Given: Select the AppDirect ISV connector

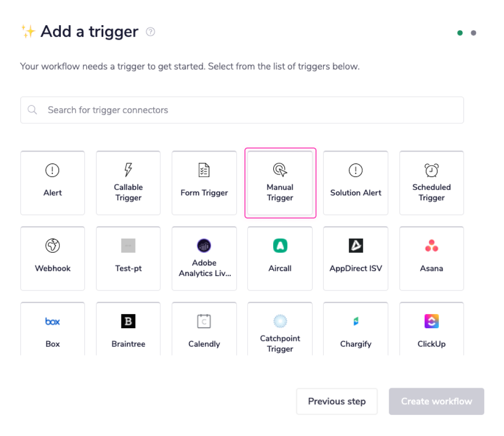Looking at the screenshot, I should (x=355, y=246).
